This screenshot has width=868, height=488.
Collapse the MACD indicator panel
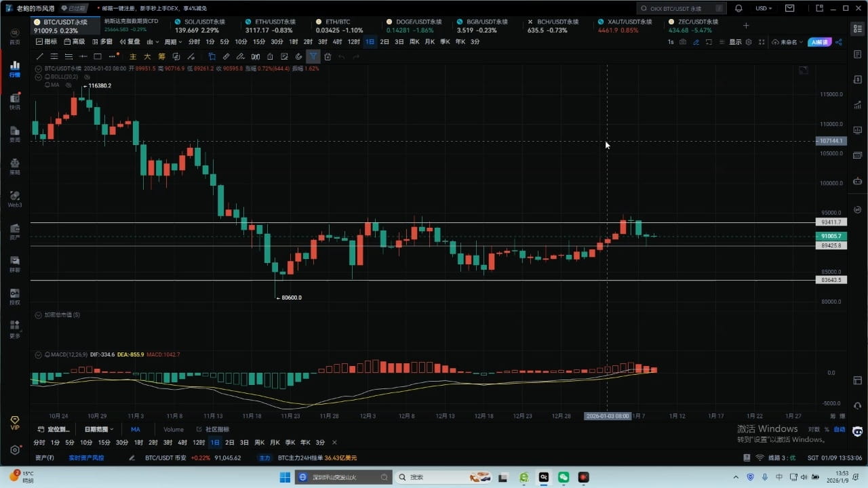point(38,354)
